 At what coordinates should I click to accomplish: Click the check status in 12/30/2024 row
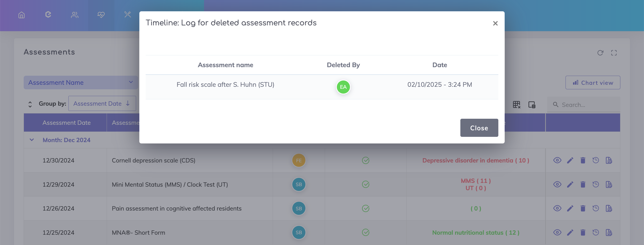coord(366,160)
